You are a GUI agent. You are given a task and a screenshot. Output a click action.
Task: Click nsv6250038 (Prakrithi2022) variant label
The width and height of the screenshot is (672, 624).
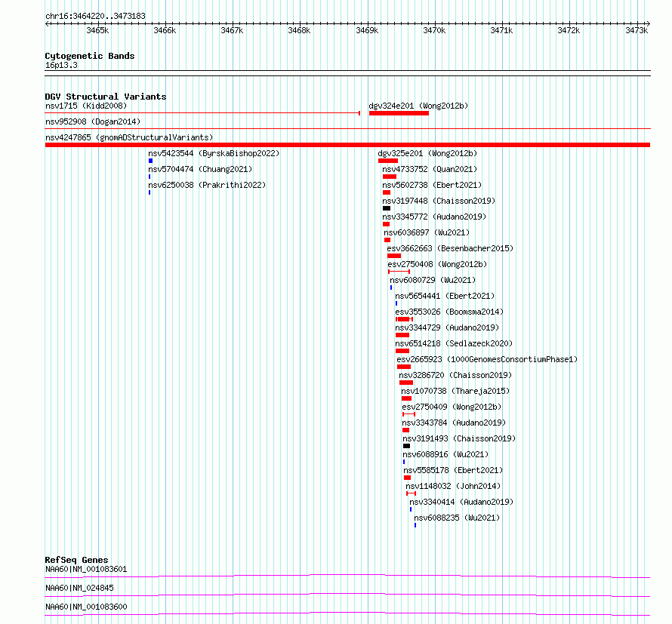pyautogui.click(x=207, y=185)
